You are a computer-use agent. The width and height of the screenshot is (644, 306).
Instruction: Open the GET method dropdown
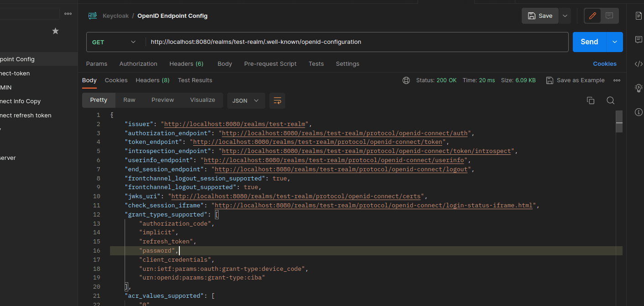114,42
